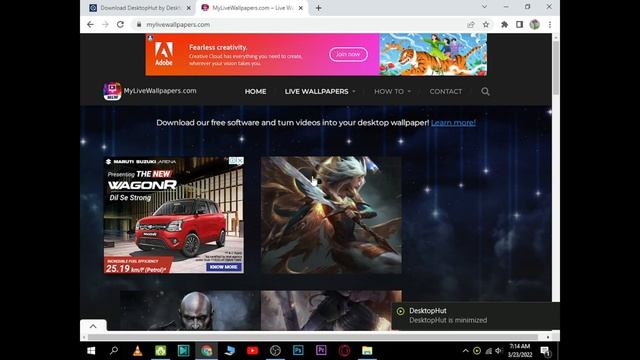Open the Chrome profile avatar
Viewport: 640px width, 360px height.
[535, 24]
